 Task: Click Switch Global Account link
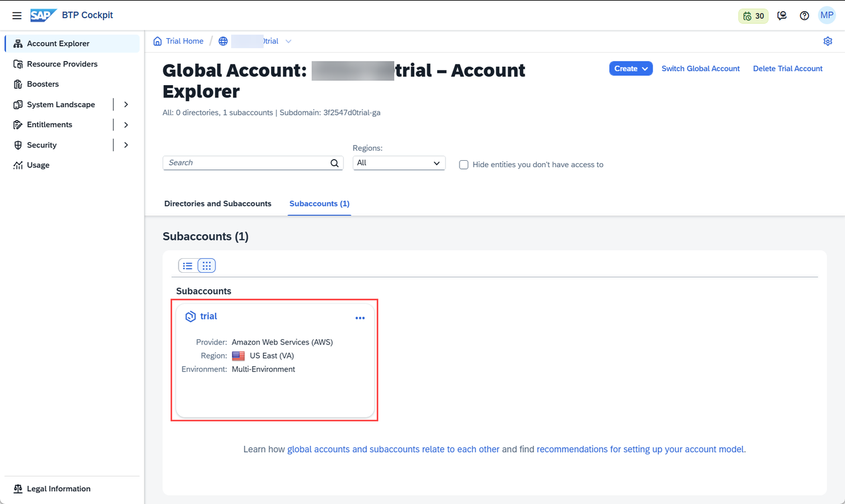pos(701,69)
